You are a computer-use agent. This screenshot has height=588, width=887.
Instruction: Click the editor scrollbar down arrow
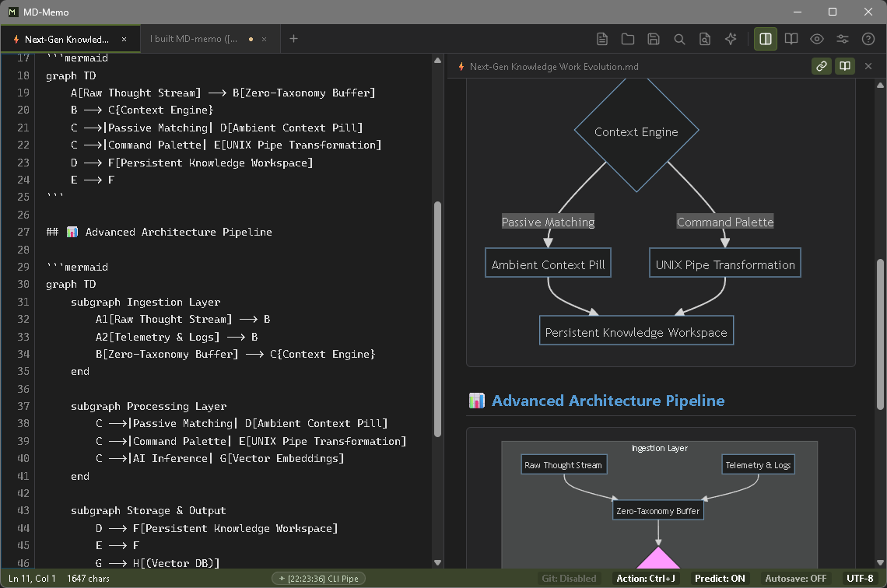click(x=437, y=562)
